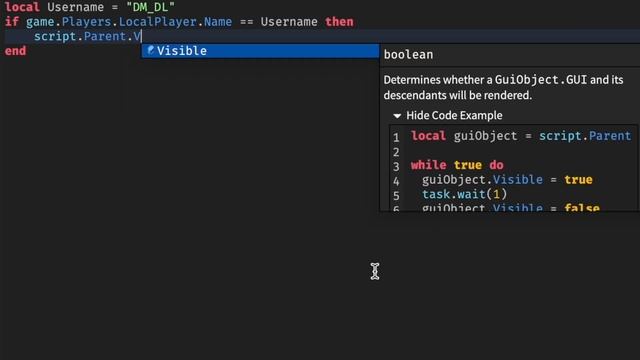This screenshot has height=360, width=640.
Task: Click the 'local' keyword on the first line
Action: 22,7
